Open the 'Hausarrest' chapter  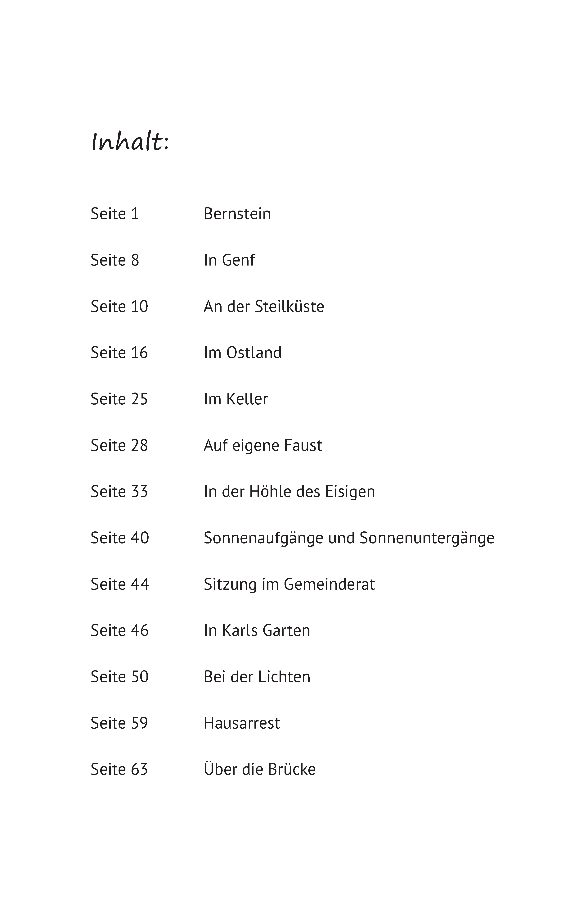(242, 723)
